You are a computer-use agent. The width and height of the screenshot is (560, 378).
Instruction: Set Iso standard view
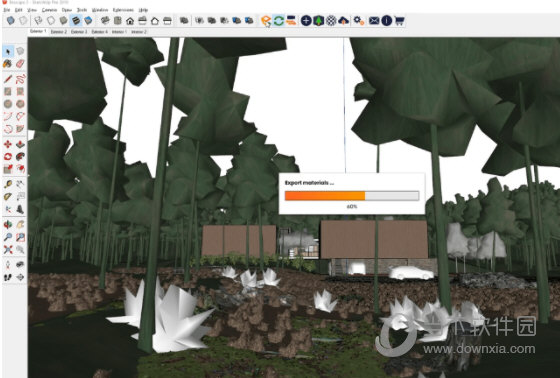[105, 21]
